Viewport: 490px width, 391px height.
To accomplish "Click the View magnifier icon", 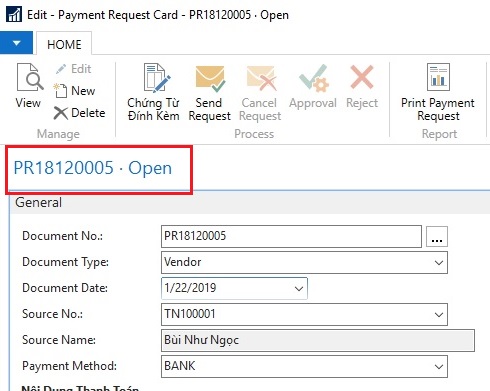I will coord(30,77).
